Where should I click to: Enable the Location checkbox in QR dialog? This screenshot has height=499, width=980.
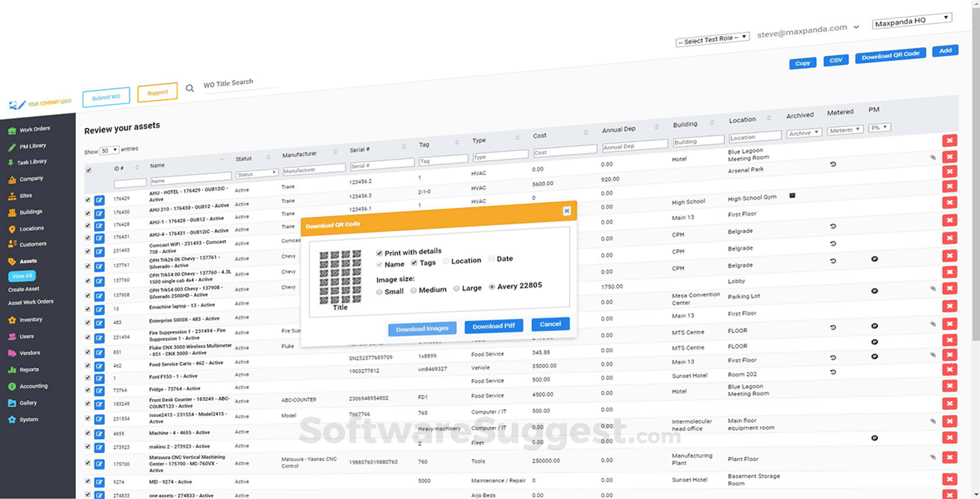coord(445,260)
